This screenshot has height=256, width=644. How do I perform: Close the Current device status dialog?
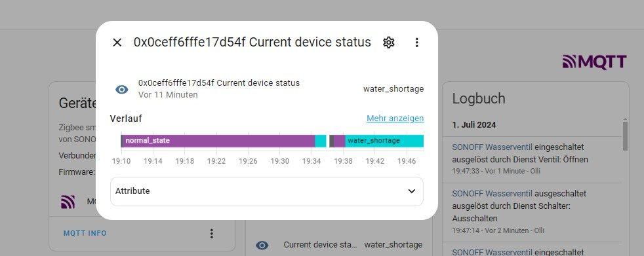(117, 43)
